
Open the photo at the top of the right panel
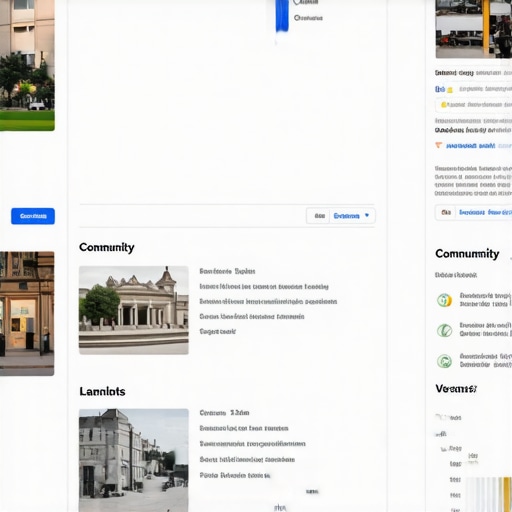coord(473,29)
